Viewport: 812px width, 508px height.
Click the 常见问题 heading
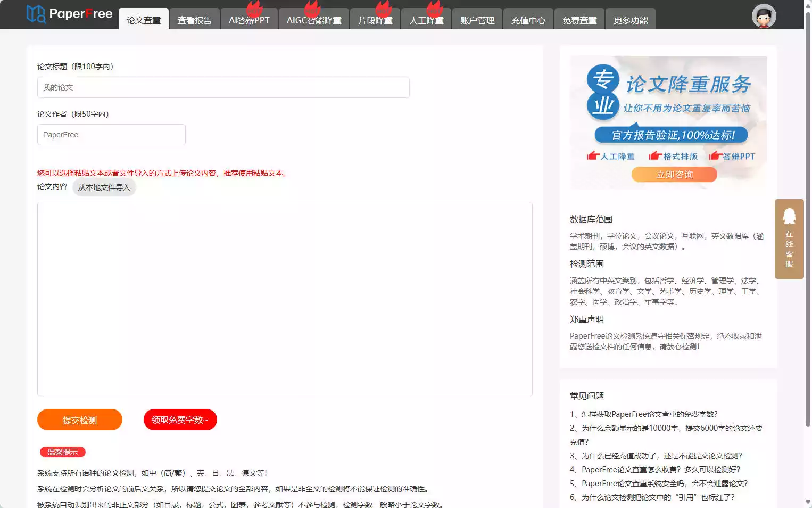pyautogui.click(x=587, y=396)
